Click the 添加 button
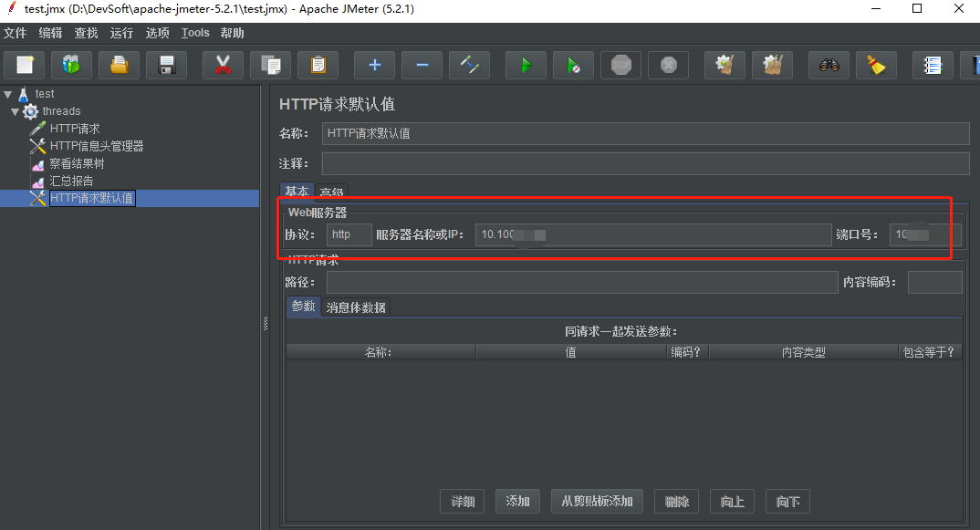The width and height of the screenshot is (980, 530). coord(517,501)
